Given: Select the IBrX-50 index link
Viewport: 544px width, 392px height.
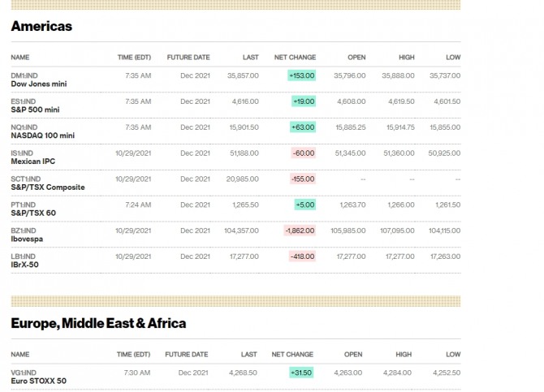Looking at the screenshot, I should (x=24, y=265).
